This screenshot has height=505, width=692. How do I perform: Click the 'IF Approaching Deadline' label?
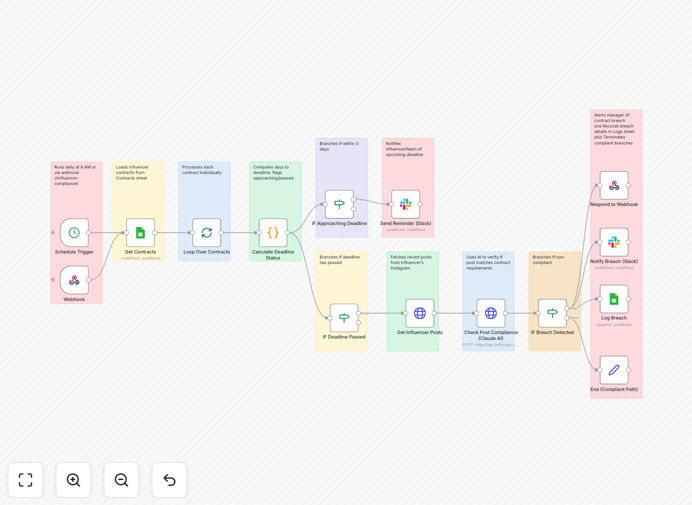pyautogui.click(x=339, y=223)
